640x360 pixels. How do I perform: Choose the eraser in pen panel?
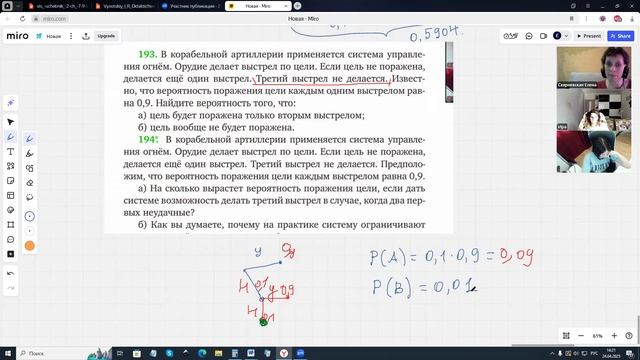[29, 183]
